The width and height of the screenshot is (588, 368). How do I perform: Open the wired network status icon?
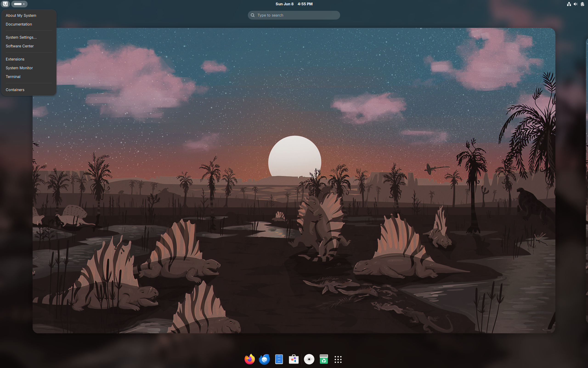coord(569,4)
